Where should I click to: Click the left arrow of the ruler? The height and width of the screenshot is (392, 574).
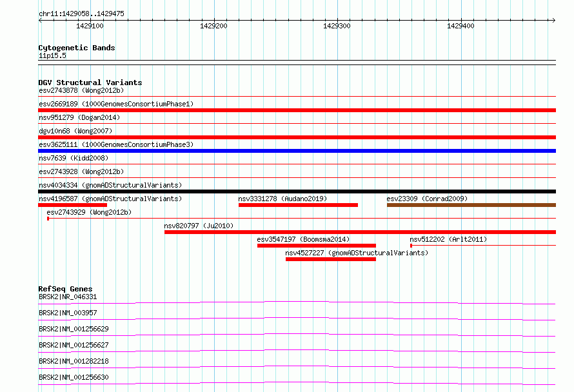[40, 20]
